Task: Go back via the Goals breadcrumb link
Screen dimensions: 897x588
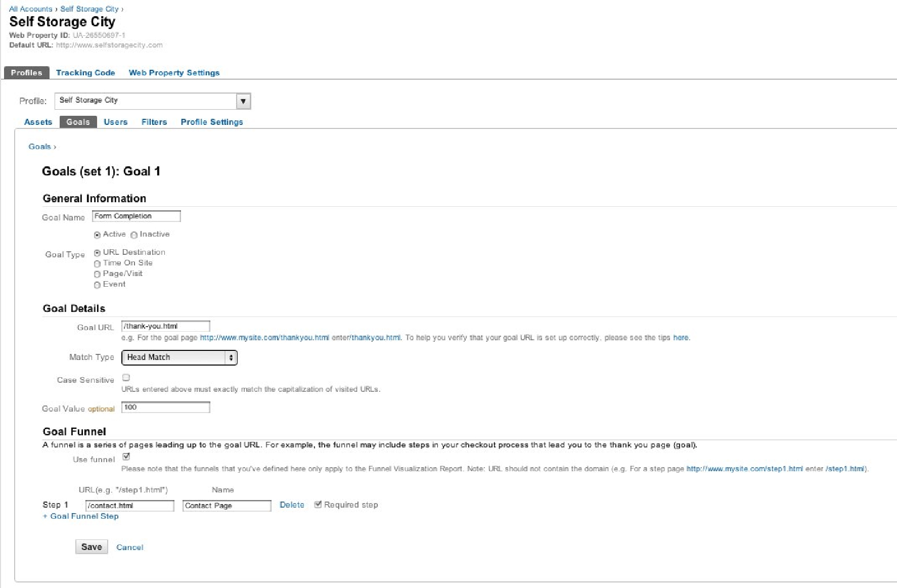Action: click(40, 147)
